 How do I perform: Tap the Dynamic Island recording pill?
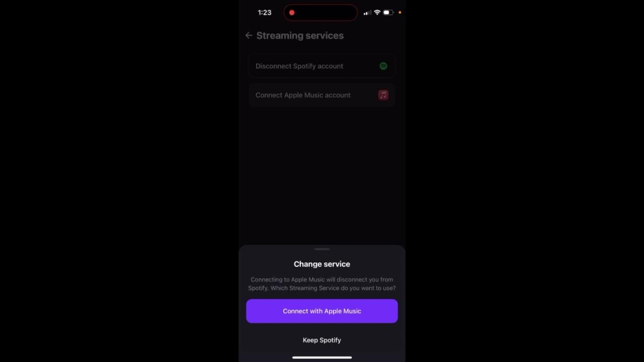coord(320,13)
